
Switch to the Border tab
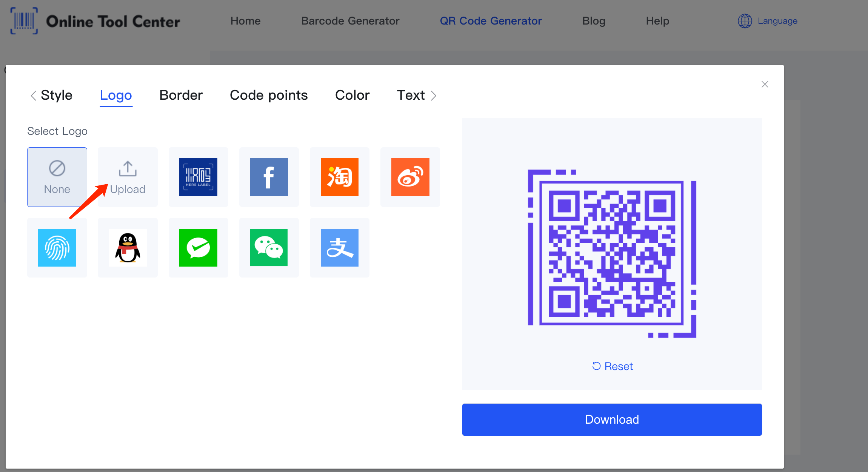point(180,95)
